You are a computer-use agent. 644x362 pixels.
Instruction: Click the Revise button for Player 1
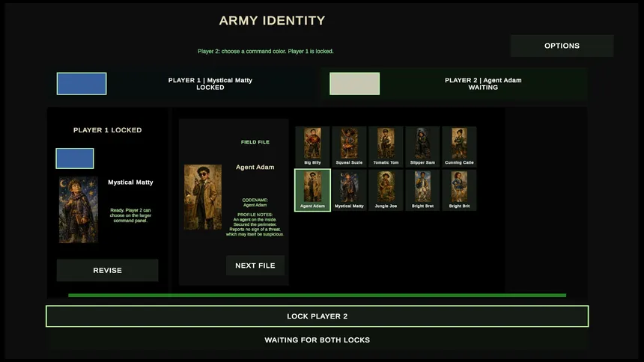(107, 270)
